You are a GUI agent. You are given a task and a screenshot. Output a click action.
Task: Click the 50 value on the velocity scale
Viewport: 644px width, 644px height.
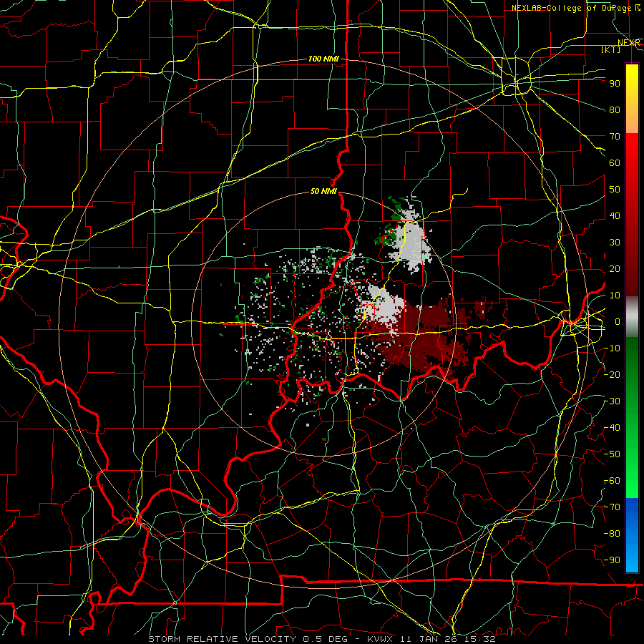(x=615, y=190)
